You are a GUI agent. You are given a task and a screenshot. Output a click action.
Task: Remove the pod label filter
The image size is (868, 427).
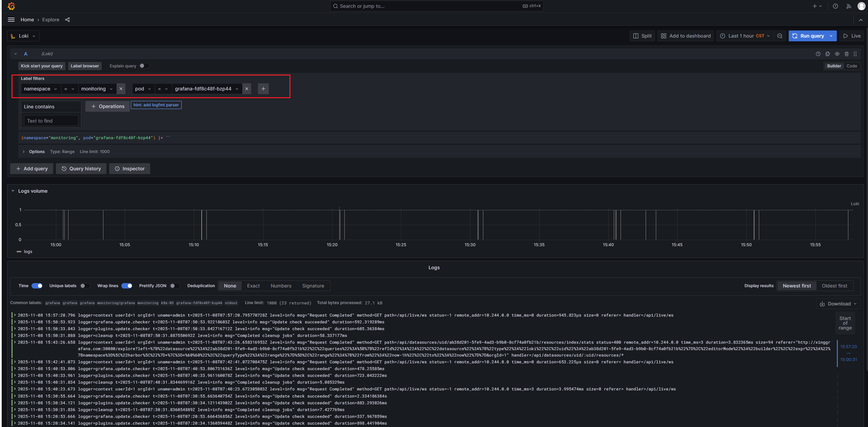247,89
